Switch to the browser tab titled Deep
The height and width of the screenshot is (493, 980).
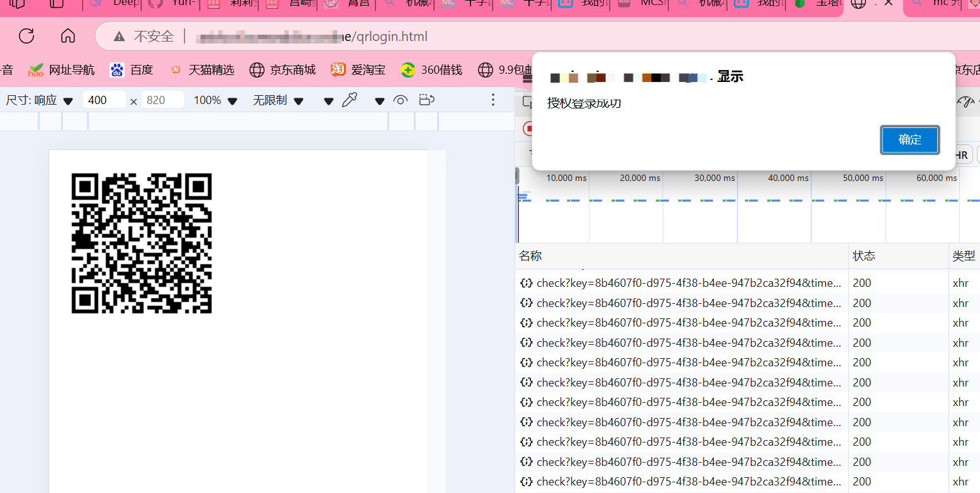pos(112,4)
